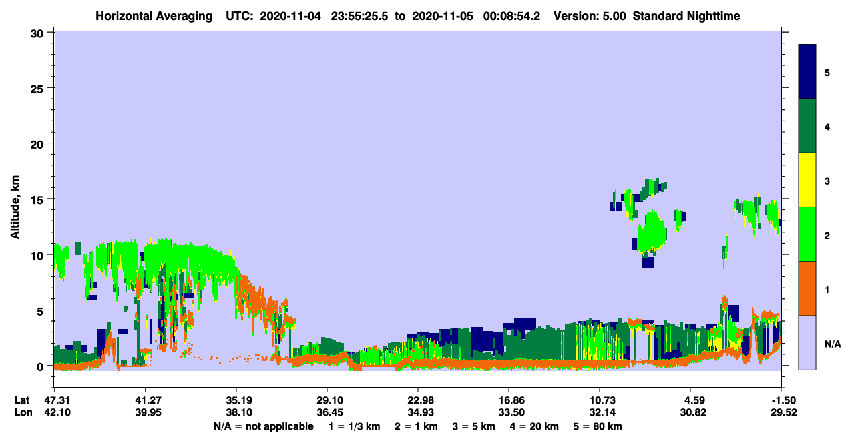
Task: Click the colorbar number label 3
Action: 827,181
